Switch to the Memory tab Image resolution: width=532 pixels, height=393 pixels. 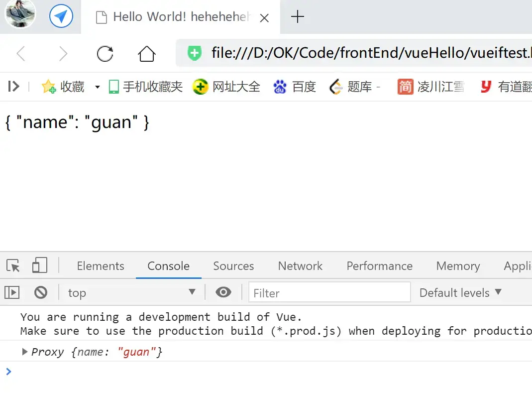pos(458,266)
